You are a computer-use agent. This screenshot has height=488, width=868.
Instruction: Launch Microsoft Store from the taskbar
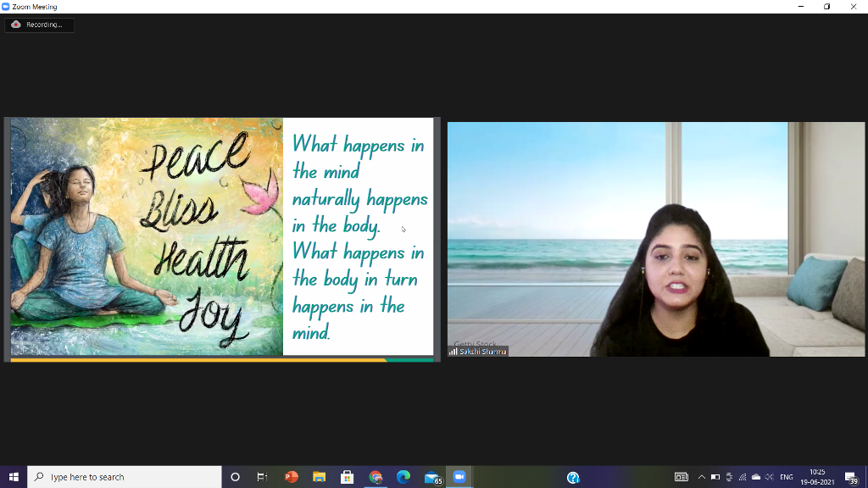point(347,477)
